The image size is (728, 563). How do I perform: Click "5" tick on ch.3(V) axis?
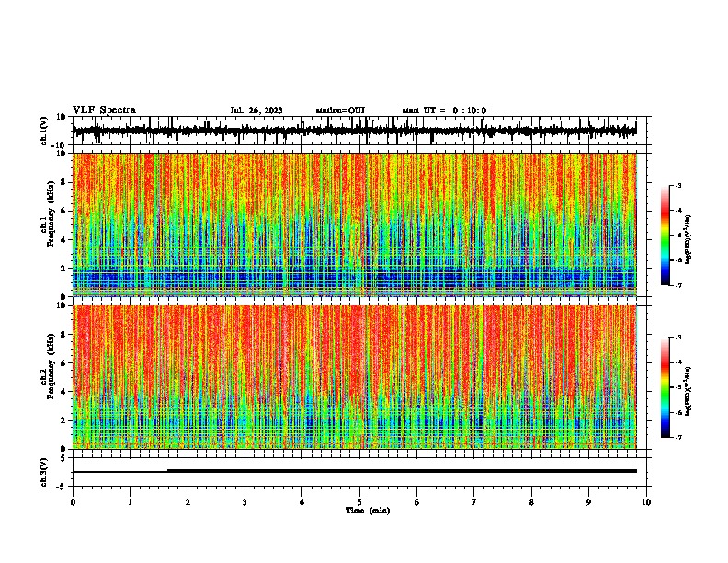[x=63, y=458]
